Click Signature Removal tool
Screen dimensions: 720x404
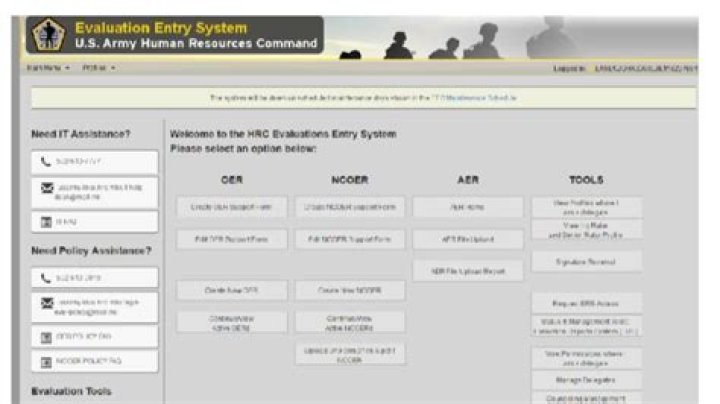click(x=586, y=262)
